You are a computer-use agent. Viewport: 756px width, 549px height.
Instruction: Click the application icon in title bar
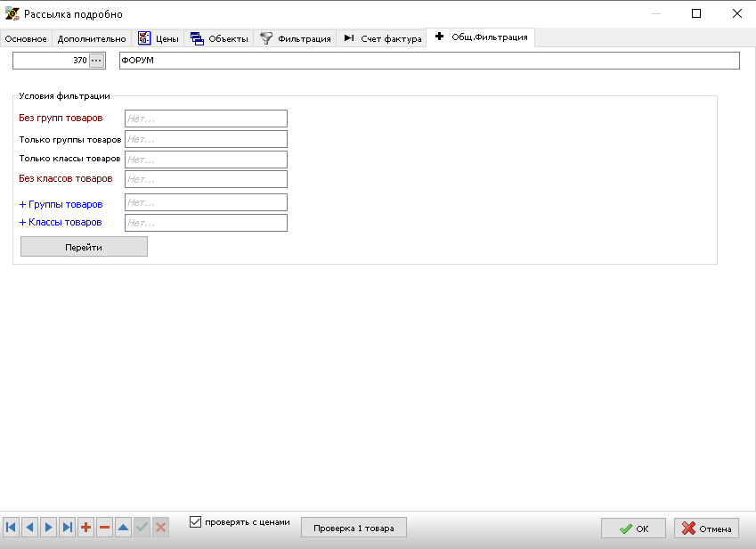(x=12, y=14)
